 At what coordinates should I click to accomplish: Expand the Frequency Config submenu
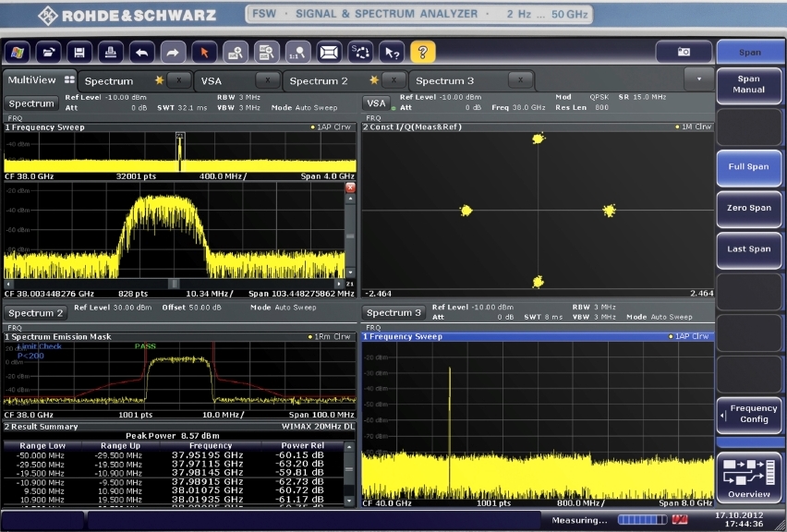click(748, 414)
